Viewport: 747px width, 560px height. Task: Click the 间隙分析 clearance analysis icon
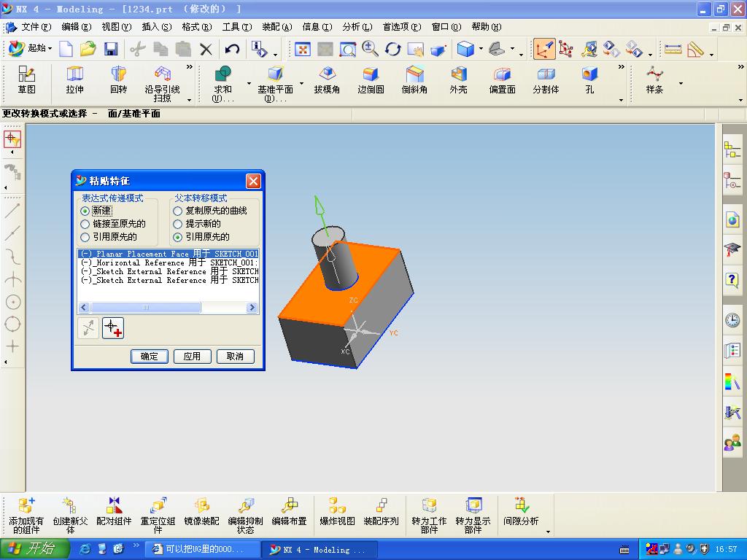click(521, 511)
